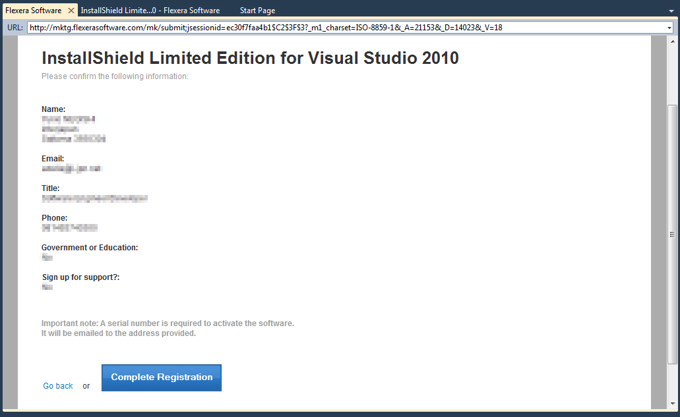The image size is (680, 417).
Task: Click the scrollbar up arrow
Action: (673, 42)
